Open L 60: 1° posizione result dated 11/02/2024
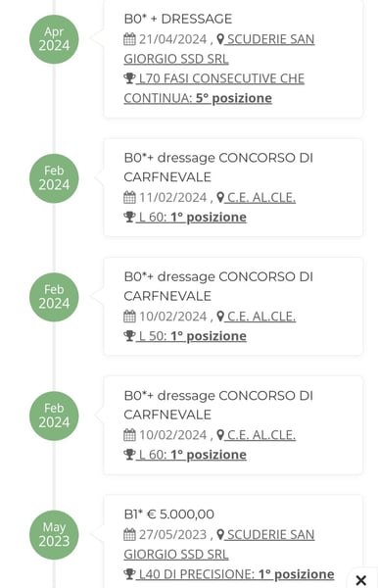This screenshot has width=378, height=588. [191, 217]
